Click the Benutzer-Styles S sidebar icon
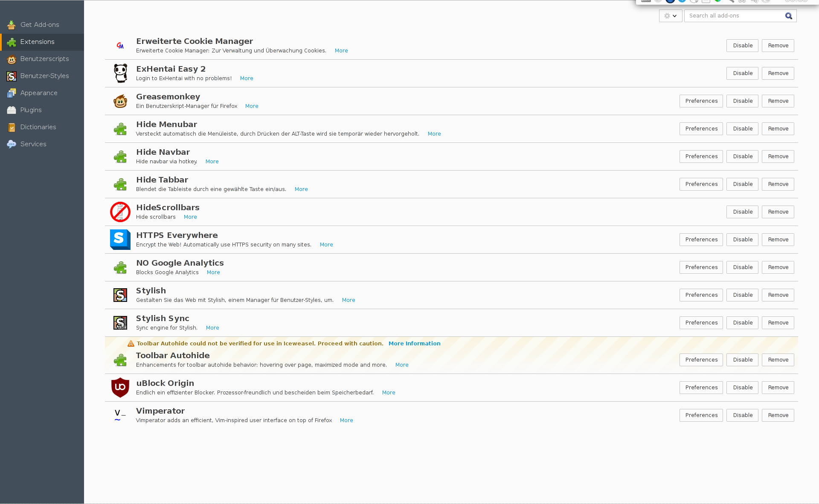 coord(12,76)
